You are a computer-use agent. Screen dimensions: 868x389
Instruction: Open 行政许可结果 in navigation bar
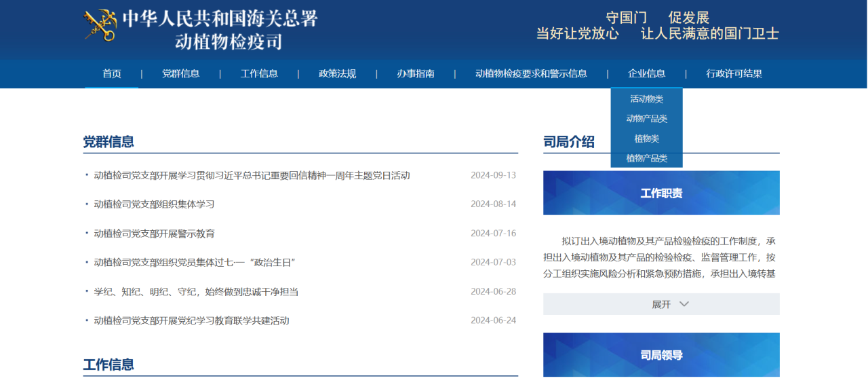point(734,74)
